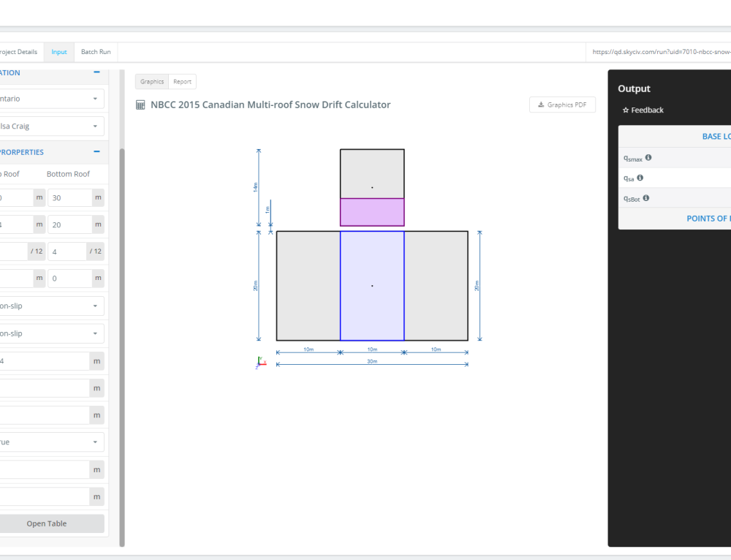Click the info icon beside qsBot
The width and height of the screenshot is (731, 560).
pyautogui.click(x=645, y=197)
